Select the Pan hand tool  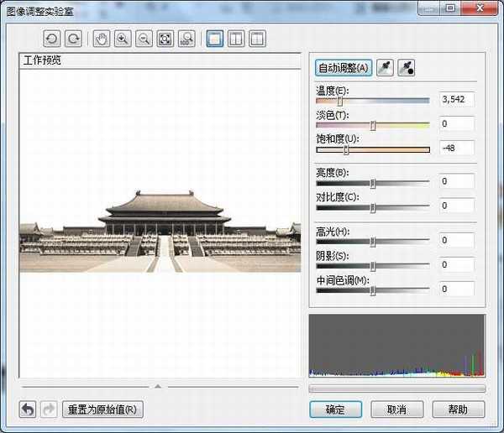coord(102,39)
